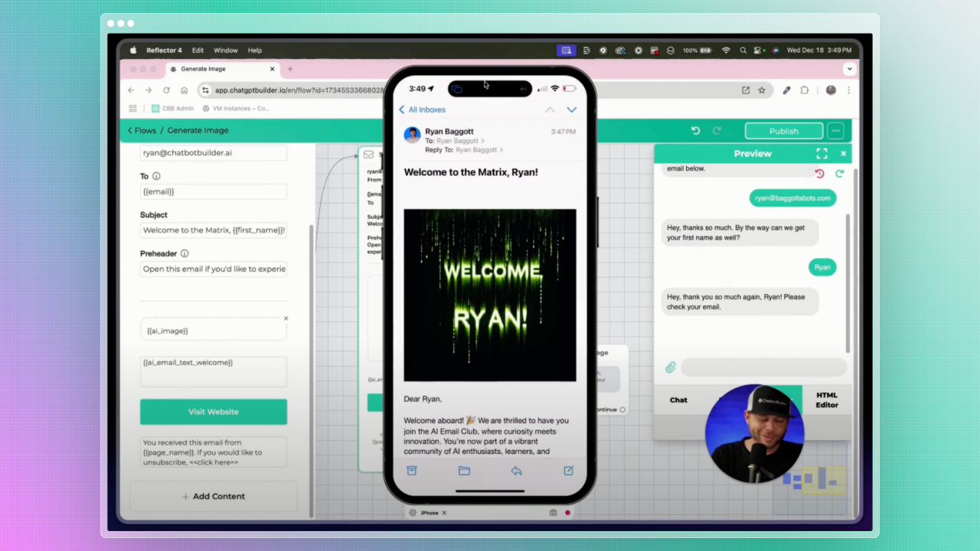Go to next email with down chevron
Viewport: 980px width, 551px height.
tap(571, 109)
